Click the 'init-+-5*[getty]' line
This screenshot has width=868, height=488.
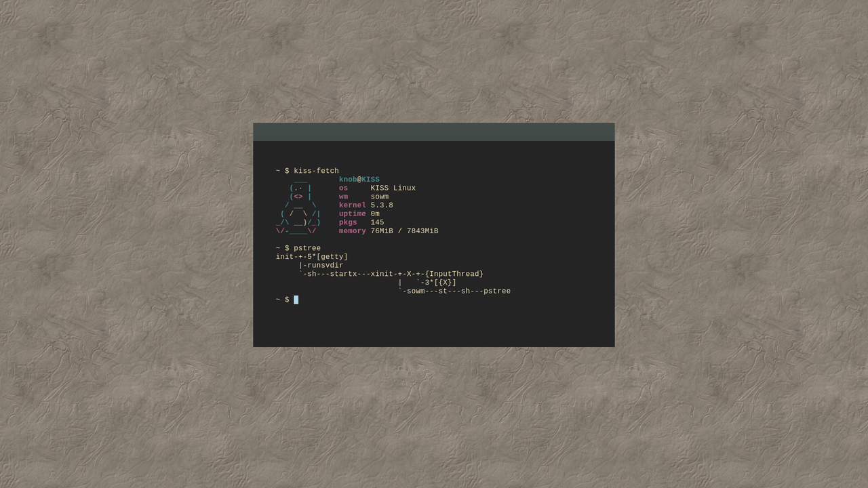[x=312, y=257]
